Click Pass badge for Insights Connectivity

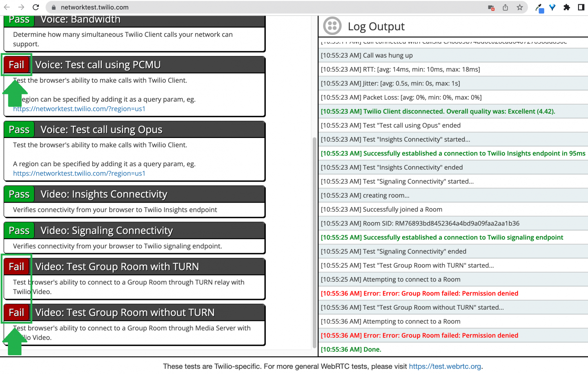(19, 194)
